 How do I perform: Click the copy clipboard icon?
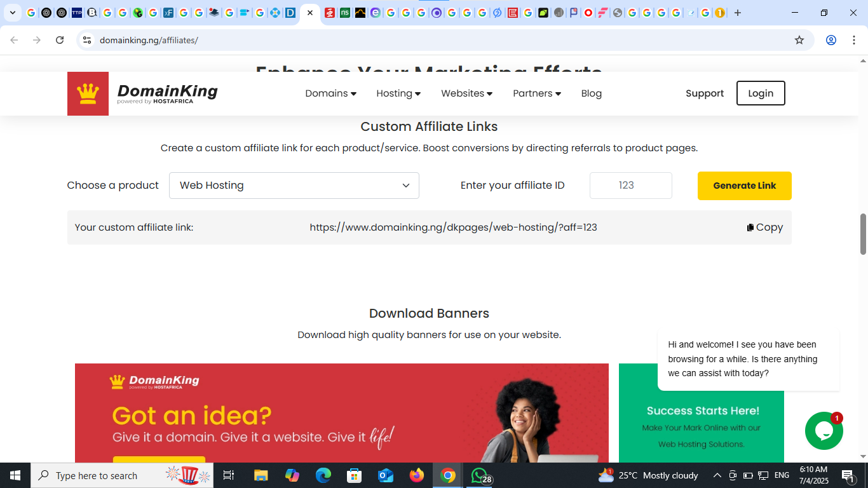coord(750,227)
